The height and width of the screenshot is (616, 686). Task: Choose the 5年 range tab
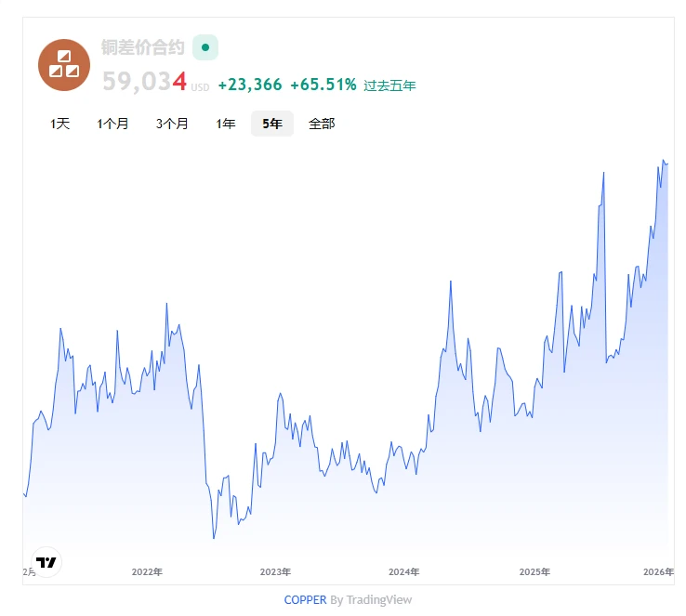point(272,124)
